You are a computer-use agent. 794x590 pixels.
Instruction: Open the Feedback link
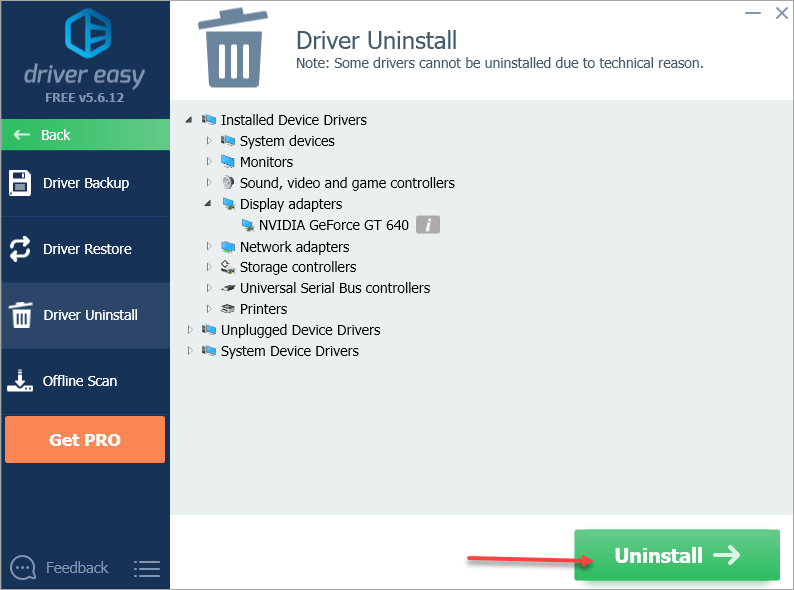click(x=77, y=568)
